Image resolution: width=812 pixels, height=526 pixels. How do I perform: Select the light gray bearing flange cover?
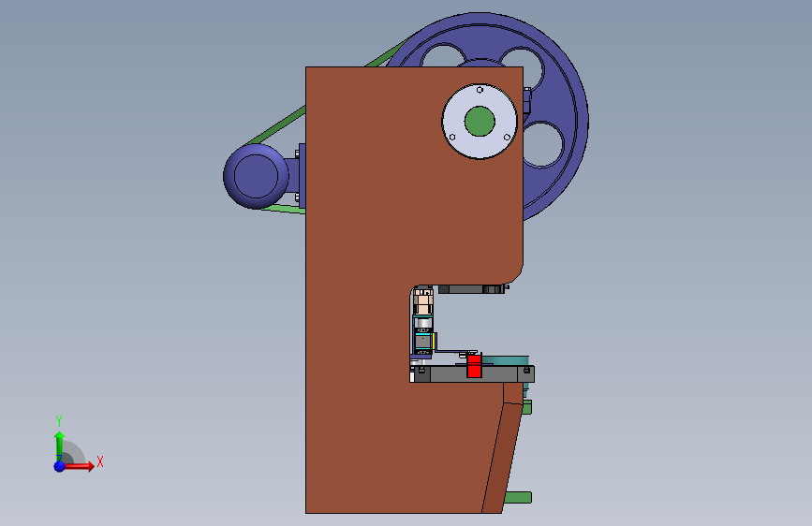(480, 147)
